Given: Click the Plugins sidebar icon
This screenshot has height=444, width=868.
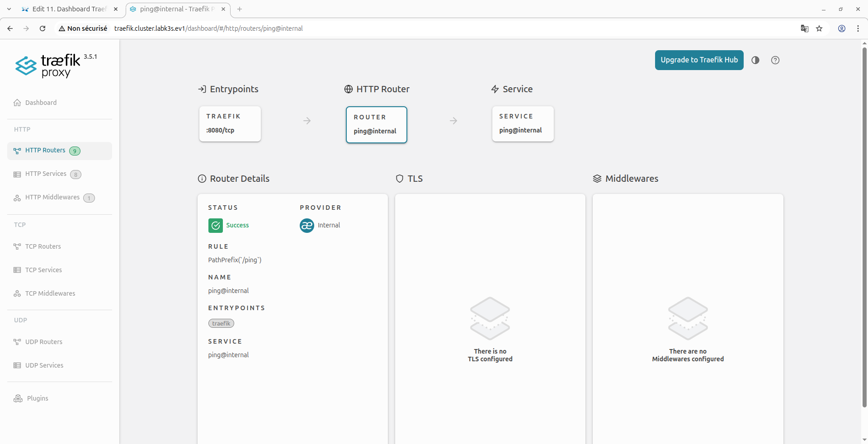Looking at the screenshot, I should coord(18,398).
